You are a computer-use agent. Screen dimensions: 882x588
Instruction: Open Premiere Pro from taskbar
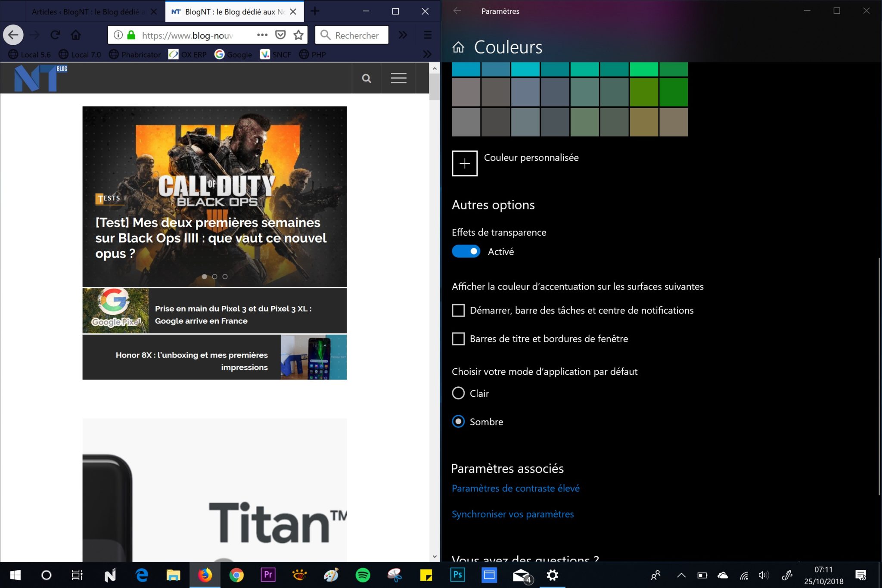click(268, 575)
